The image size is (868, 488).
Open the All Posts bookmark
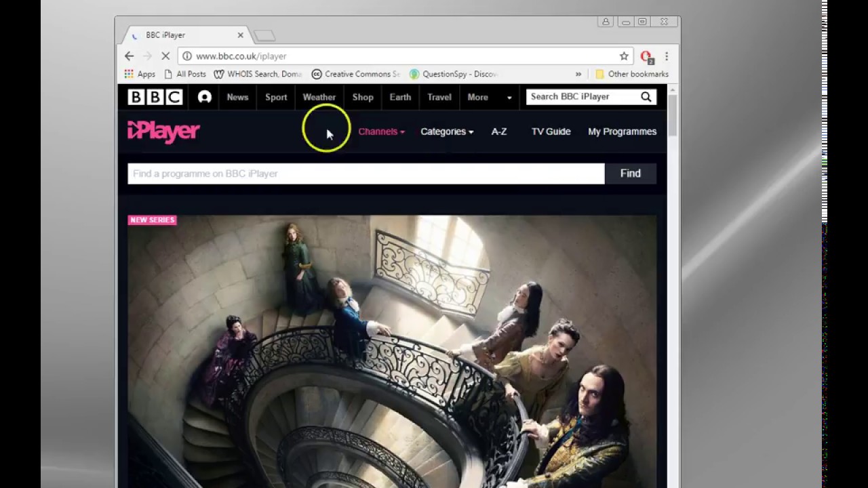[185, 74]
